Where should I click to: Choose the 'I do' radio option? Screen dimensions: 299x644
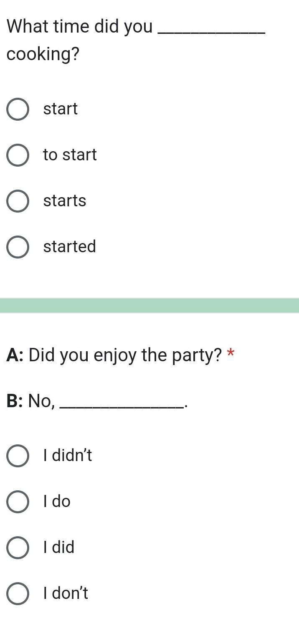18,502
